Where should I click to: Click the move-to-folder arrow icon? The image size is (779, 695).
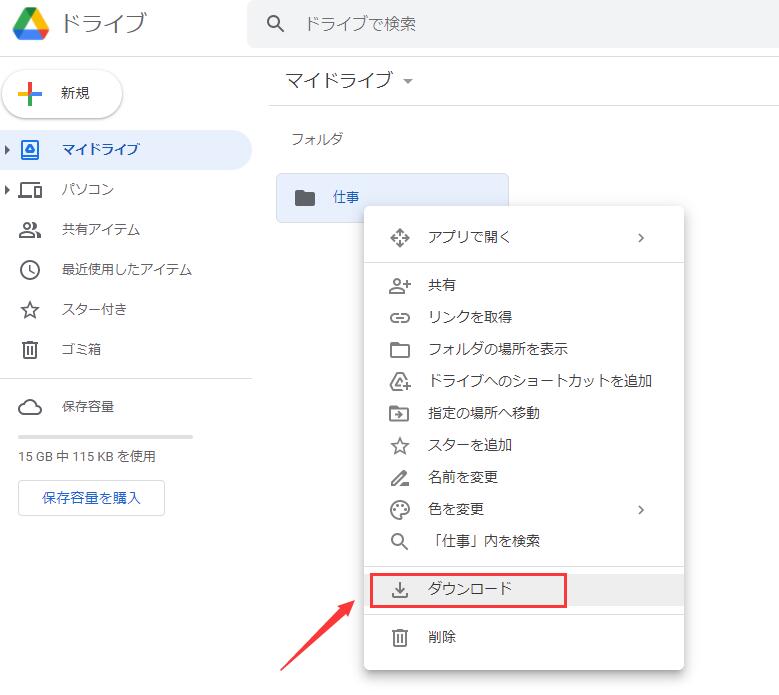pos(399,413)
